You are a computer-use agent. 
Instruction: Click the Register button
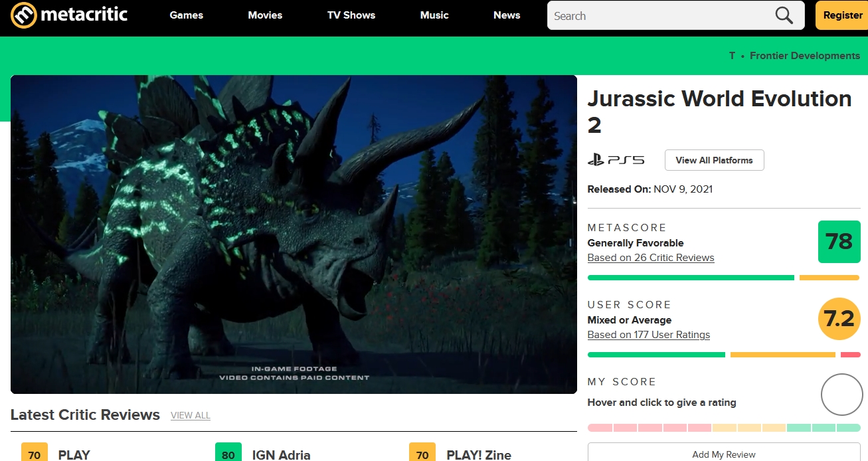843,15
